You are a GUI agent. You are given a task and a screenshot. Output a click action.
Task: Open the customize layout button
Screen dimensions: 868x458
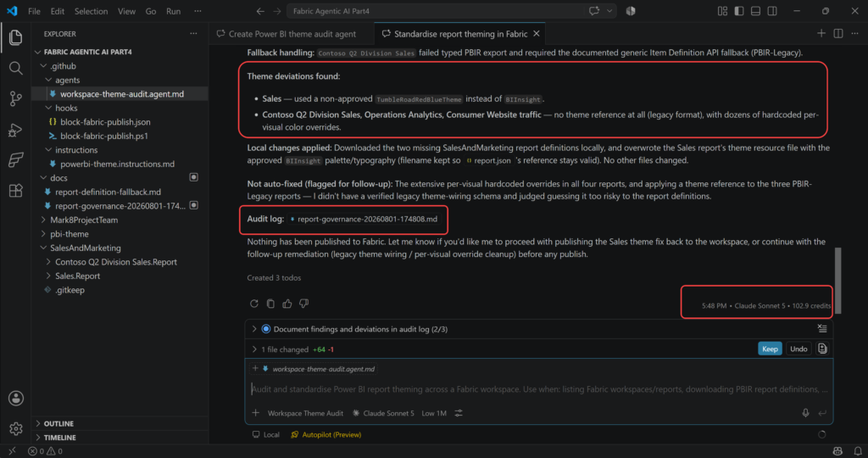[722, 11]
